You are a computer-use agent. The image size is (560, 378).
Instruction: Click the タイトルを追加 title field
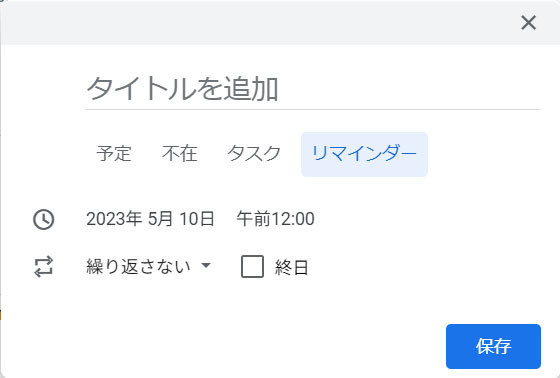(313, 88)
